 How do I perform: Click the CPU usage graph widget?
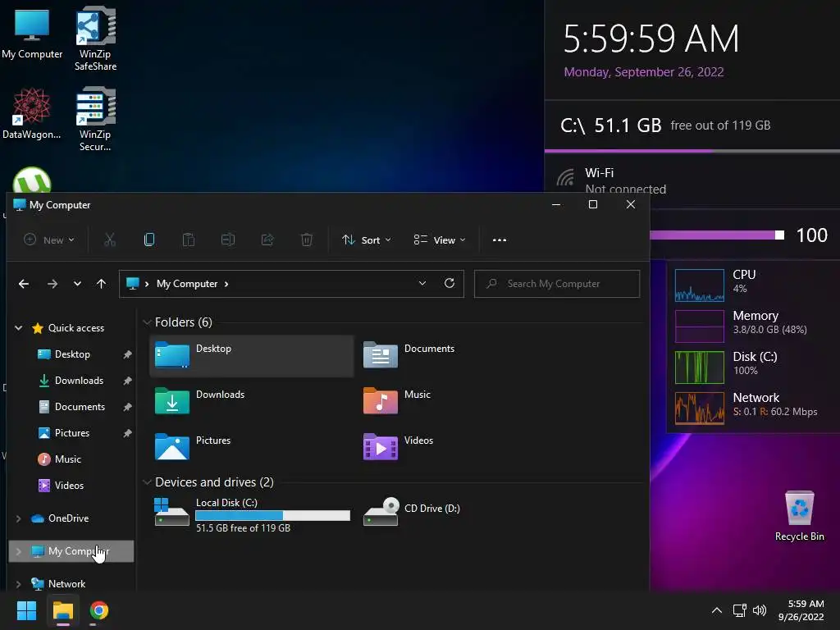(x=699, y=285)
